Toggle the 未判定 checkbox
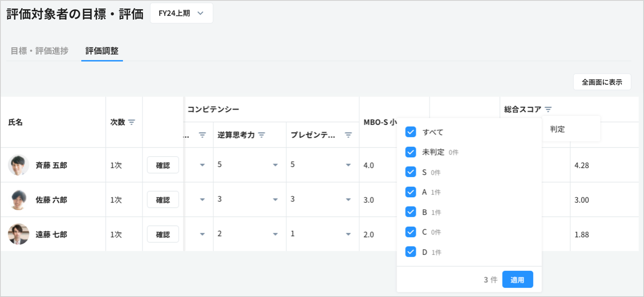 pos(410,152)
